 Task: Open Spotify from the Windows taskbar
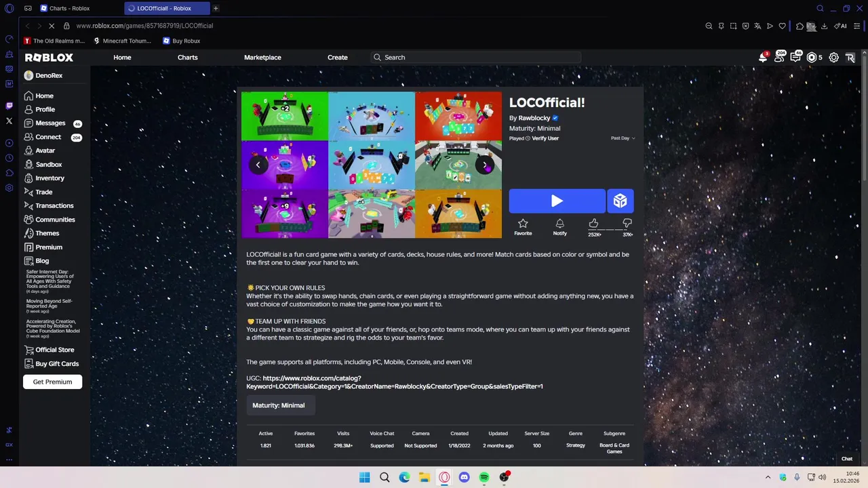tap(484, 477)
